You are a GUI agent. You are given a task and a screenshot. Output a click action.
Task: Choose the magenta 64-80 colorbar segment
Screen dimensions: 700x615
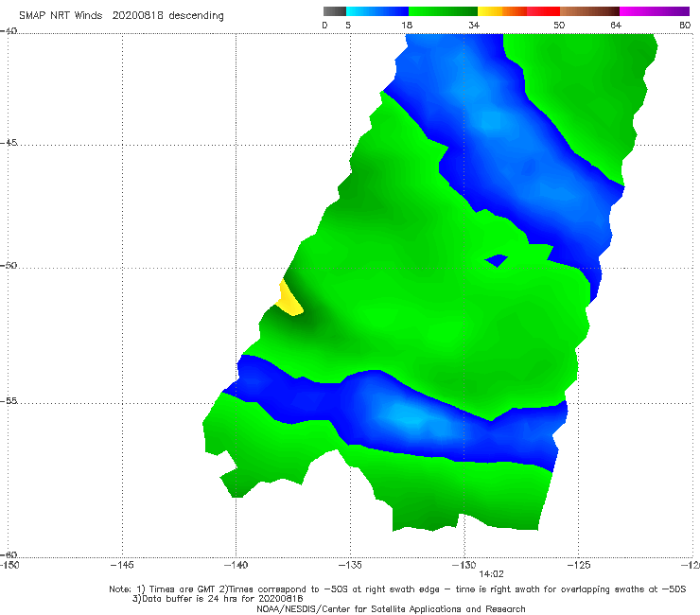(x=655, y=11)
